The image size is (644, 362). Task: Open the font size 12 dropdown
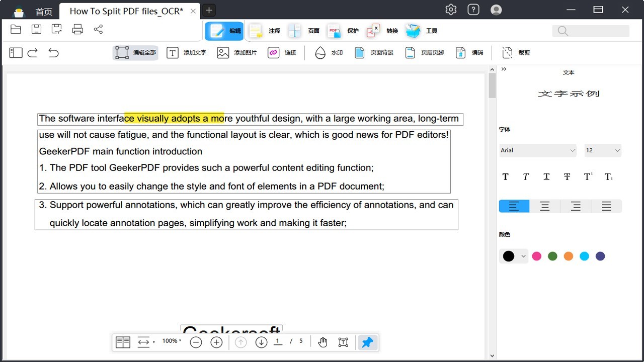tap(603, 150)
